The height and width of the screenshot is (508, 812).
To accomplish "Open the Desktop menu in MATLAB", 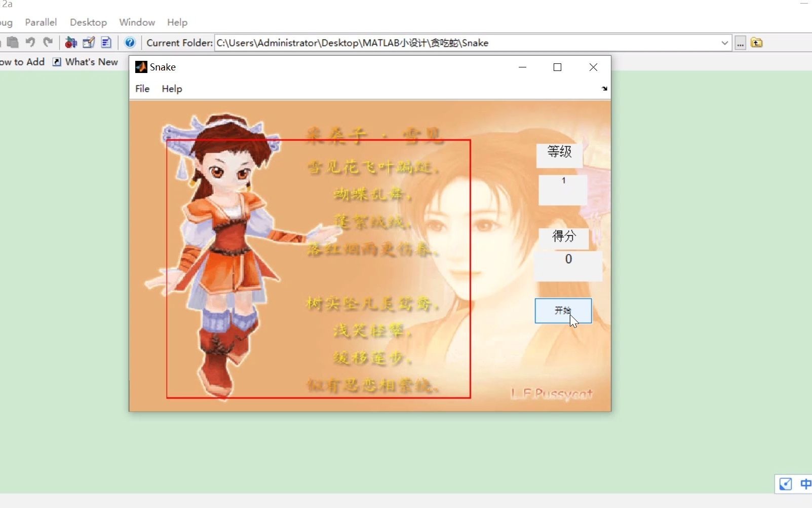I will pos(88,22).
